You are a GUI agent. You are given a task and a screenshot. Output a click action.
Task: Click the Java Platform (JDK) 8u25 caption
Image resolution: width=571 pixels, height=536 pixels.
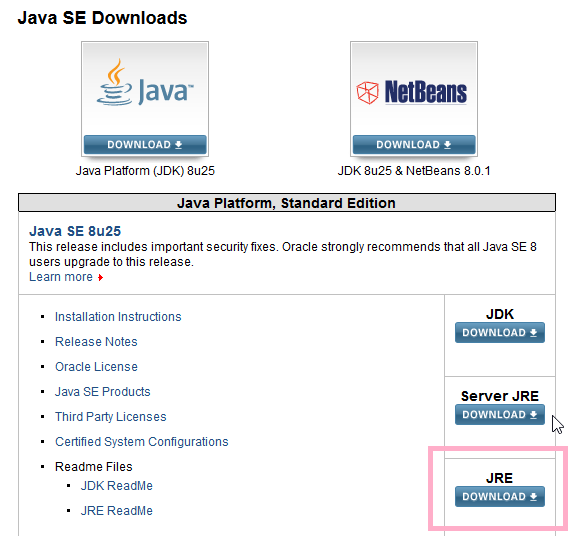click(145, 171)
